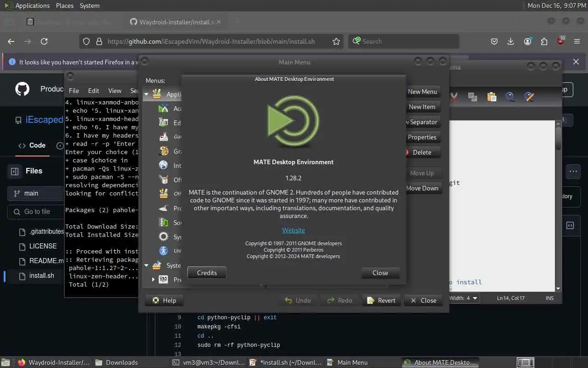Collapse the Applications tree in Main Menu
The height and width of the screenshot is (368, 588).
pyautogui.click(x=147, y=94)
